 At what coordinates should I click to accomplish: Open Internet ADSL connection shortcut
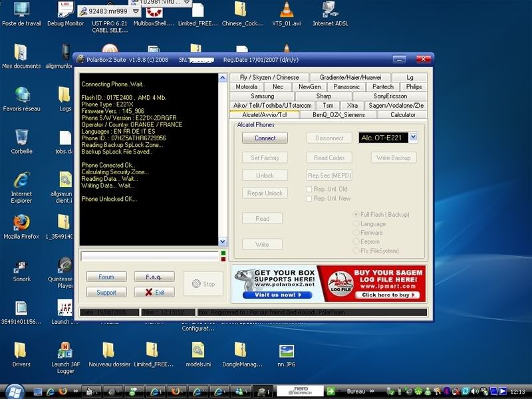[330, 13]
